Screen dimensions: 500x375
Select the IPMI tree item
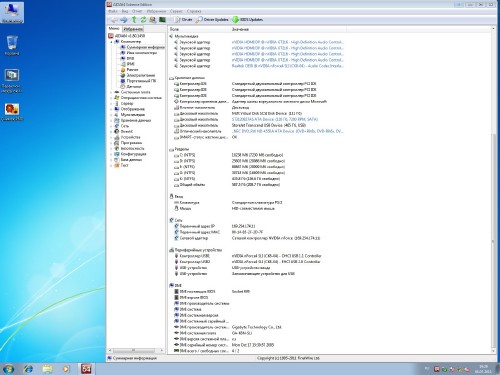(128, 64)
